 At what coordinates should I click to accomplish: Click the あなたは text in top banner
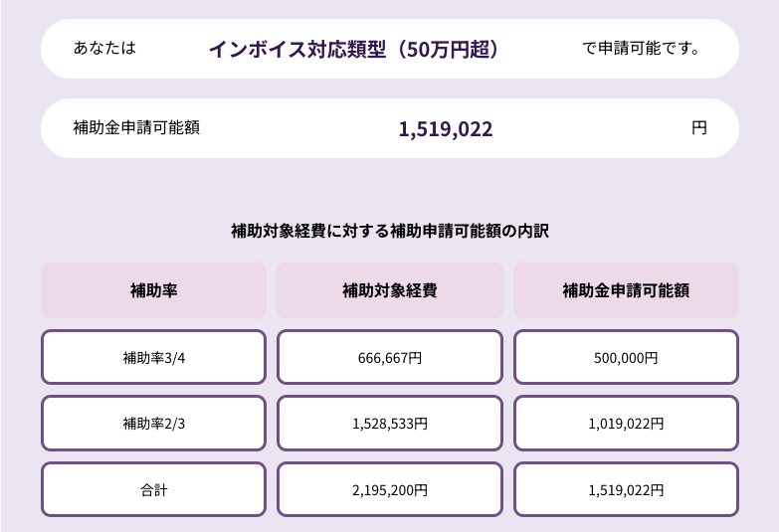pos(104,49)
